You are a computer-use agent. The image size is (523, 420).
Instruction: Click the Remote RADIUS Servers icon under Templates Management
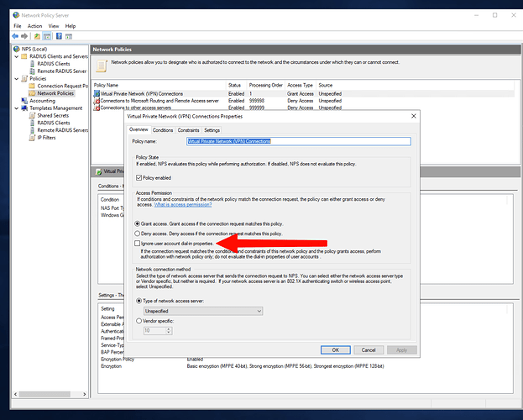[x=33, y=130]
